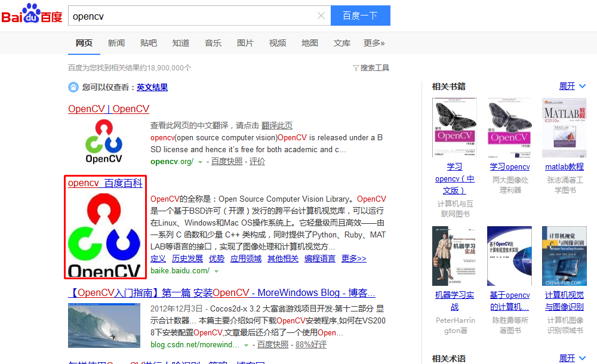Viewport: 597px width, 364px height.
Task: Click the green blog.csdn.net/morewind... URL
Action: [x=195, y=344]
